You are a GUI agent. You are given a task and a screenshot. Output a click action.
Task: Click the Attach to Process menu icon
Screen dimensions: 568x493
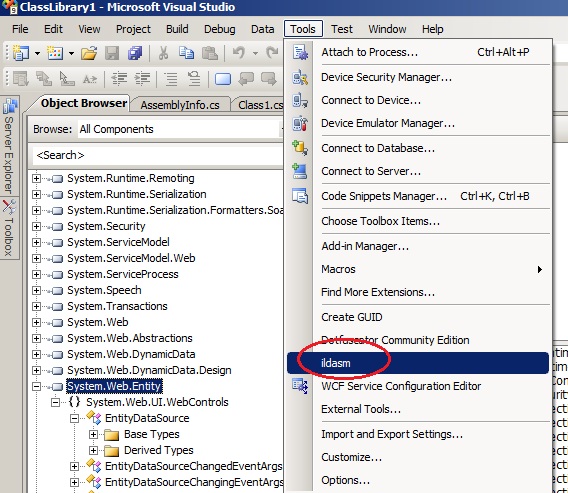[300, 52]
